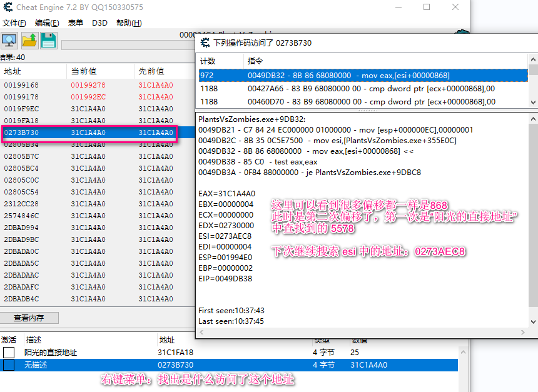Image resolution: width=538 pixels, height=392 pixels.
Task: Click the 描述 column header in address list
Action: point(34,340)
